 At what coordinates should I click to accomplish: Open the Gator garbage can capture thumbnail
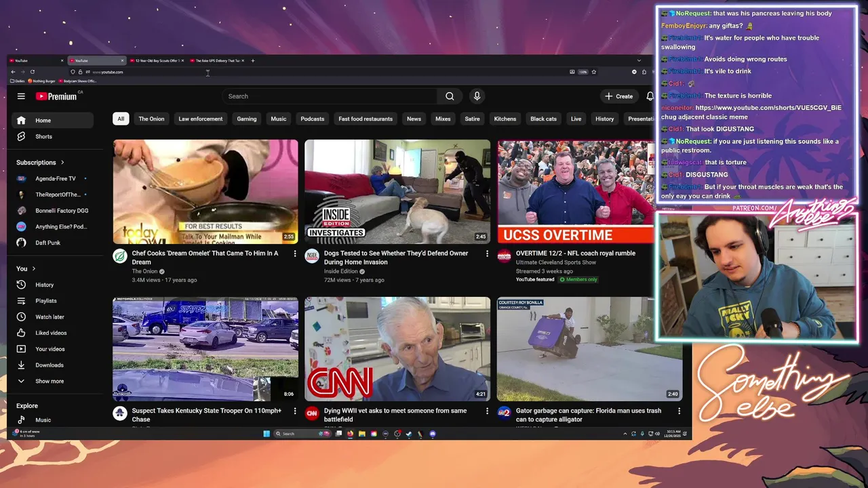(x=589, y=349)
